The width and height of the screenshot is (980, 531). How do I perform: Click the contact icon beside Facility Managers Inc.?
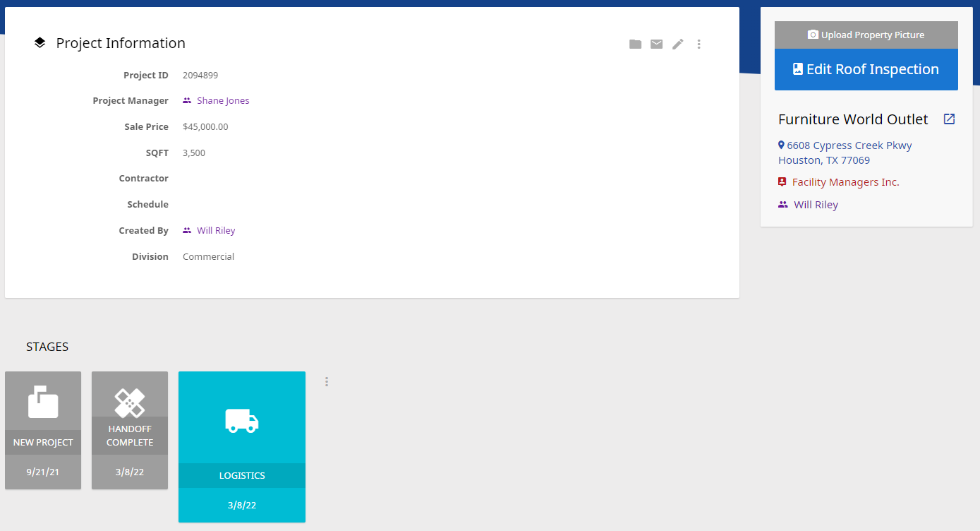coord(782,182)
